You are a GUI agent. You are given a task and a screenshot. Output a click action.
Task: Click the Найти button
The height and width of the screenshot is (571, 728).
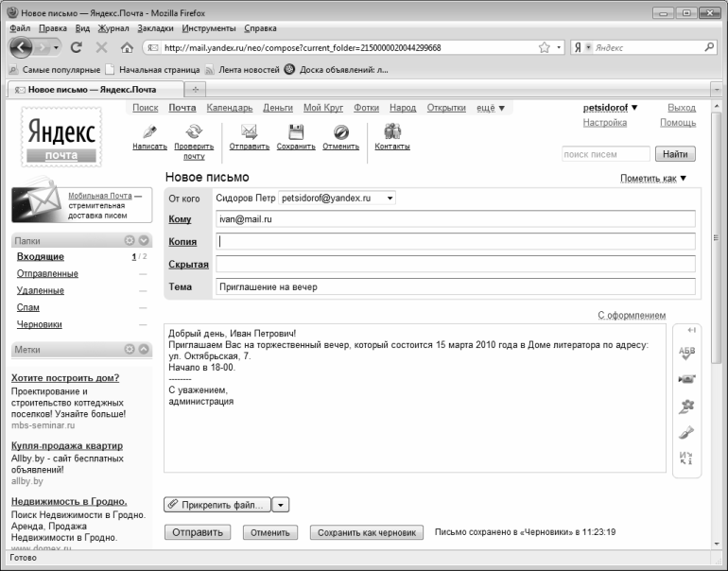pyautogui.click(x=675, y=154)
